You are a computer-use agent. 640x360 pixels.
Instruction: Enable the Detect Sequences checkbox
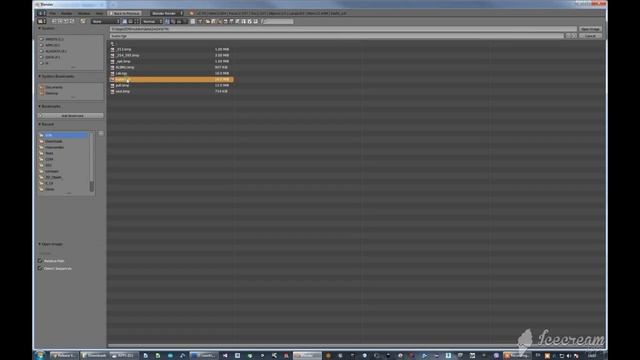(40, 268)
